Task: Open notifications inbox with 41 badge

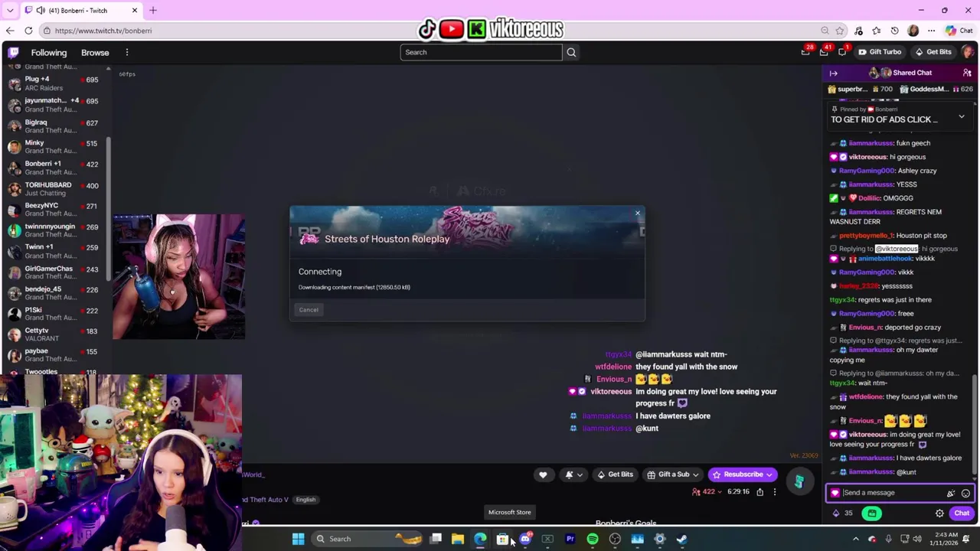Action: pyautogui.click(x=824, y=52)
